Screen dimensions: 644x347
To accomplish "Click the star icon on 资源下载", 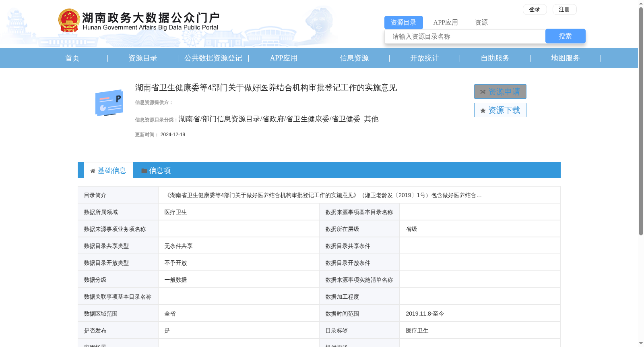I will tap(483, 110).
